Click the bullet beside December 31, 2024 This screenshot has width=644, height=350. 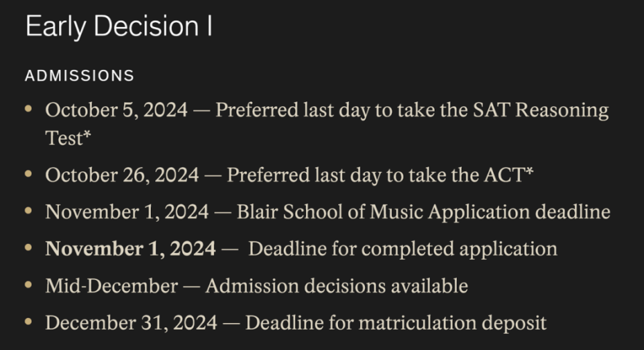pyautogui.click(x=28, y=321)
